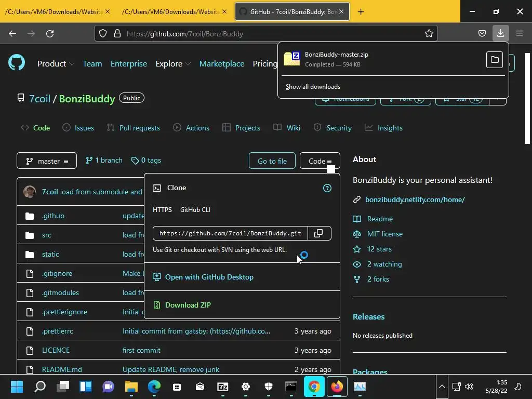Open Command Prompt from taskbar
The width and height of the screenshot is (532, 399).
tap(291, 387)
